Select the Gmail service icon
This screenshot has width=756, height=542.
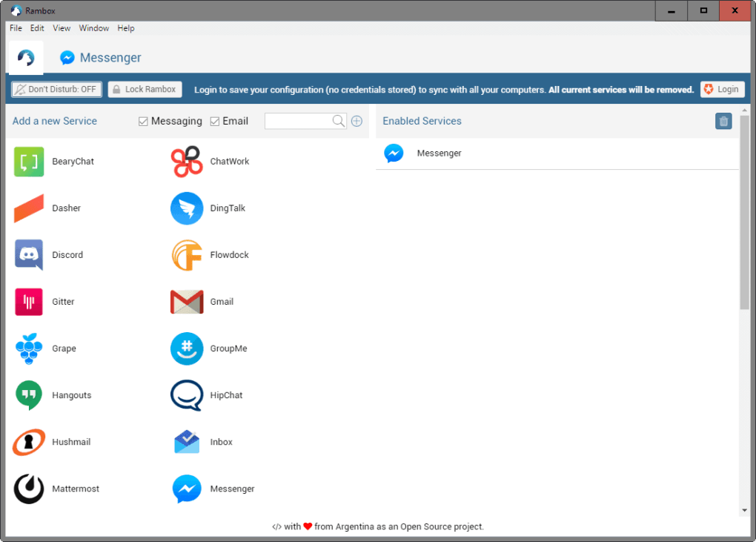click(x=187, y=302)
